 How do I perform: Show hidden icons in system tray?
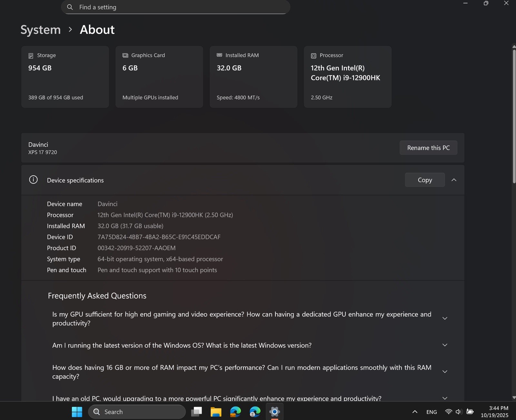415,412
